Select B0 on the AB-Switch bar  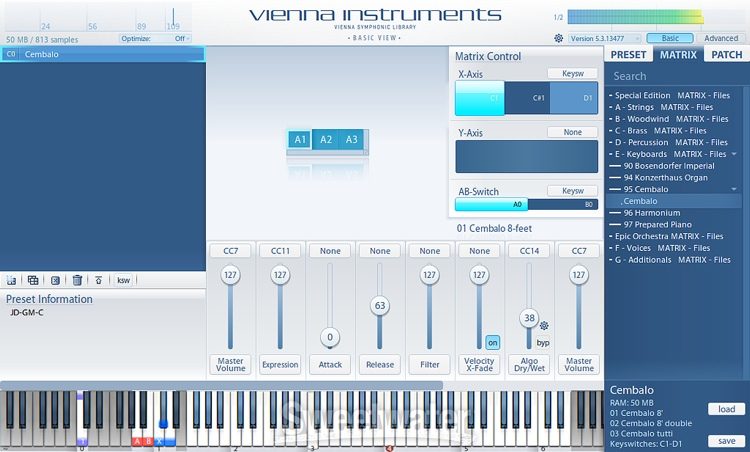[x=563, y=204]
